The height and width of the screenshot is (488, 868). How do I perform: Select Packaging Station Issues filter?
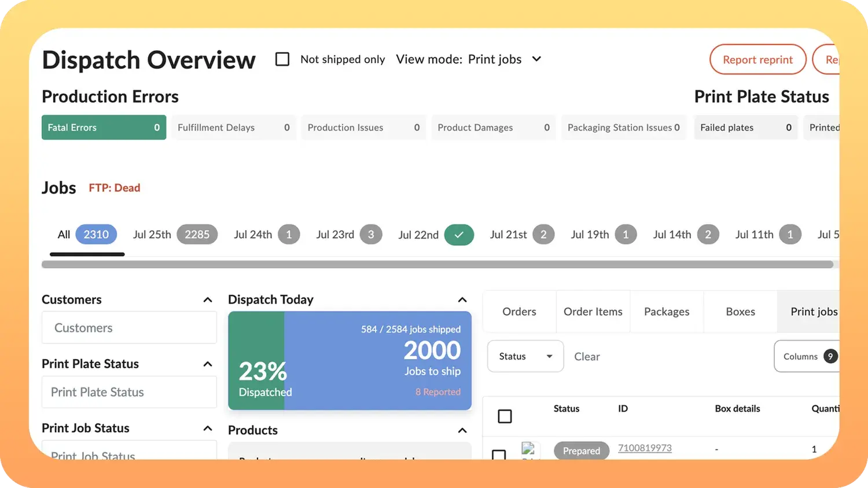coord(624,127)
